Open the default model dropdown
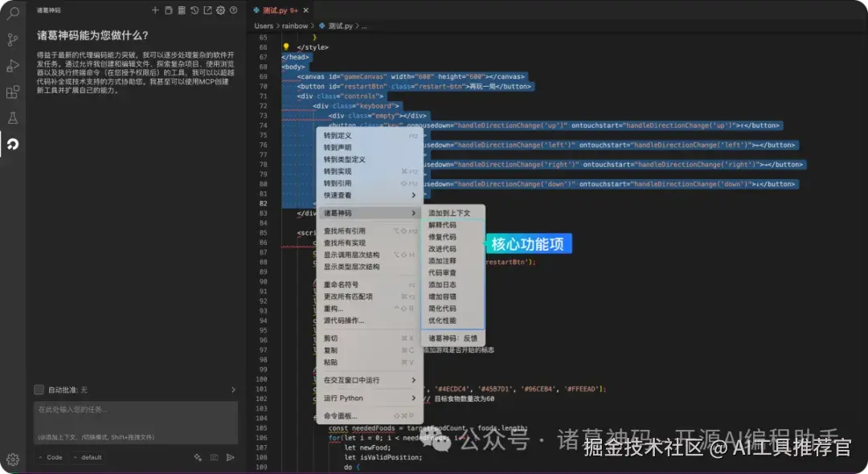 88,456
